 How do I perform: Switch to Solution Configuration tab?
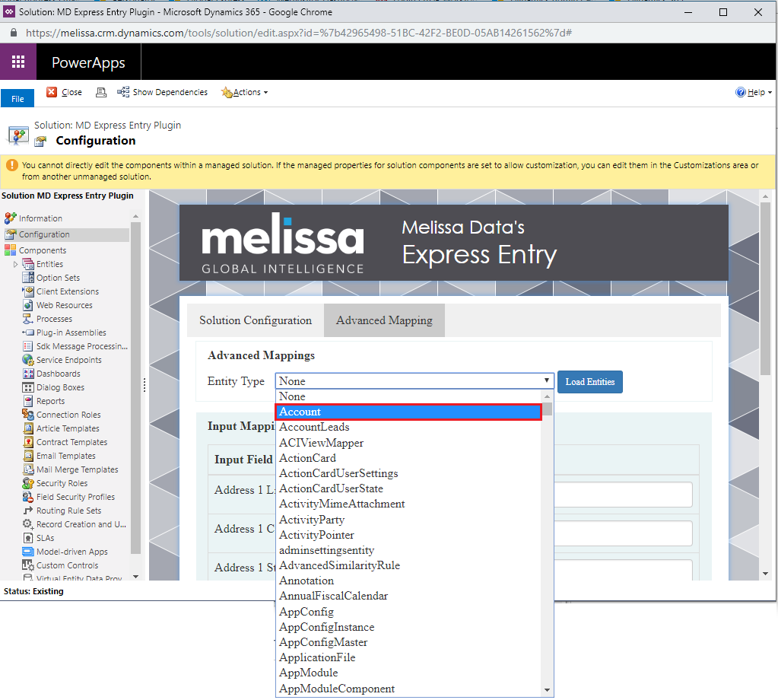coord(256,320)
